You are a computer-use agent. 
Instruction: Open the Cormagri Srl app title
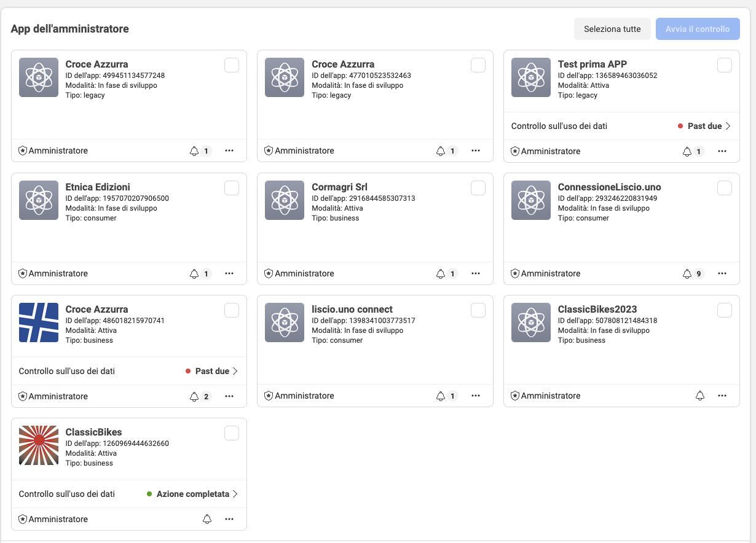click(x=339, y=187)
